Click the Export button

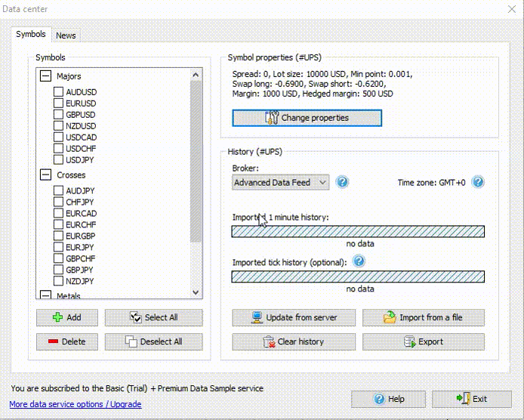point(424,341)
